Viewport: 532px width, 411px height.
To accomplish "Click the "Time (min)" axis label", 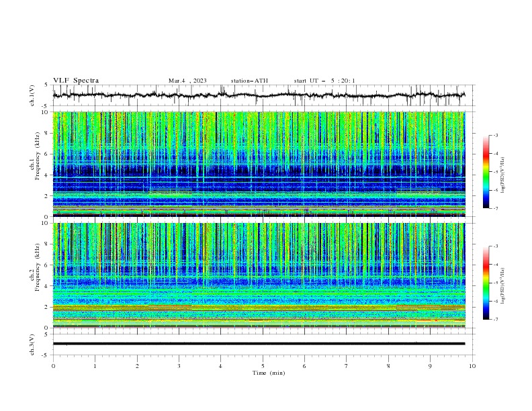I will pyautogui.click(x=269, y=373).
